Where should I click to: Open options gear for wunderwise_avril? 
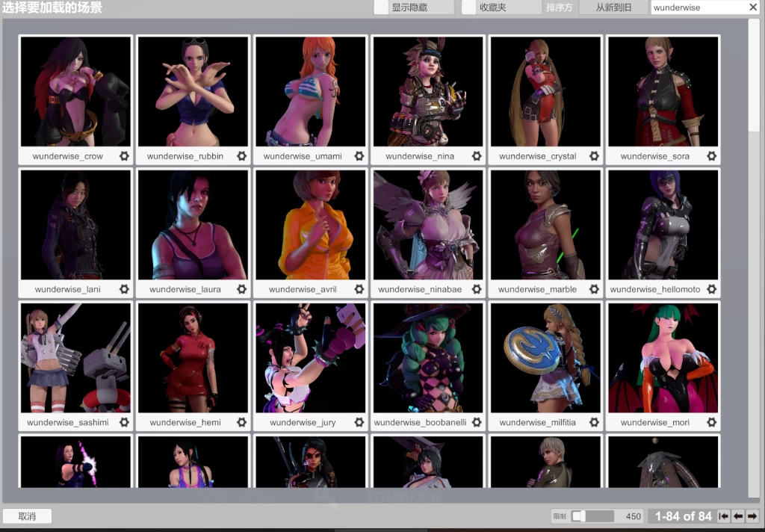(359, 289)
